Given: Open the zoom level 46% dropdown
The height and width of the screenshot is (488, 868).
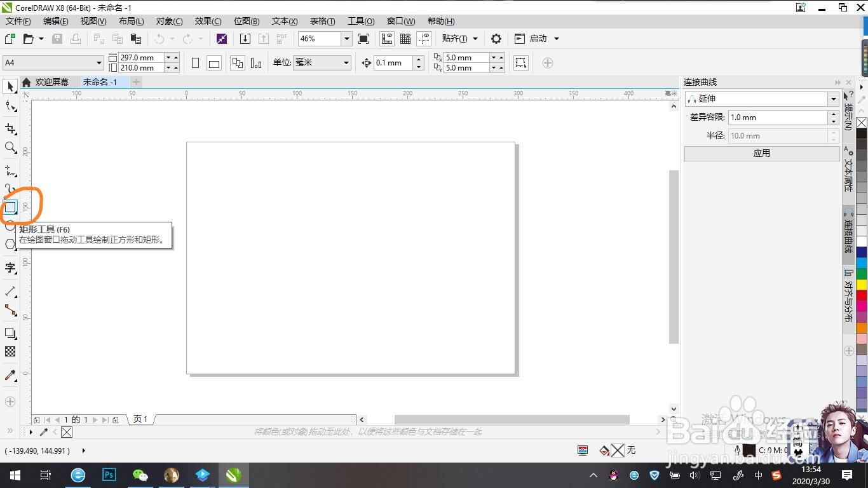Looking at the screenshot, I should (347, 39).
